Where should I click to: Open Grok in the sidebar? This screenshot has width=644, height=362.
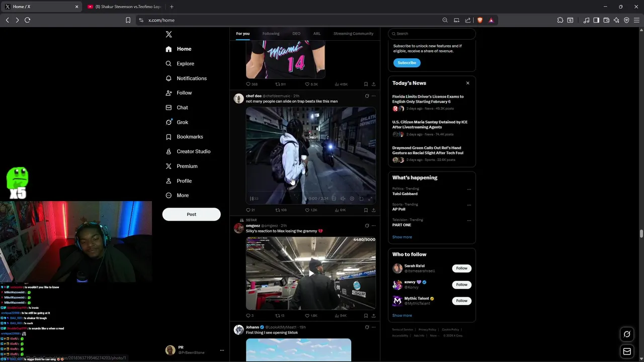177,122
